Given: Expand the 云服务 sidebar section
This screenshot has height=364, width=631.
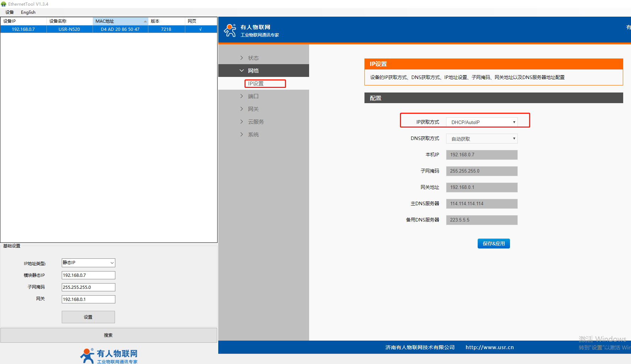Looking at the screenshot, I should [256, 122].
